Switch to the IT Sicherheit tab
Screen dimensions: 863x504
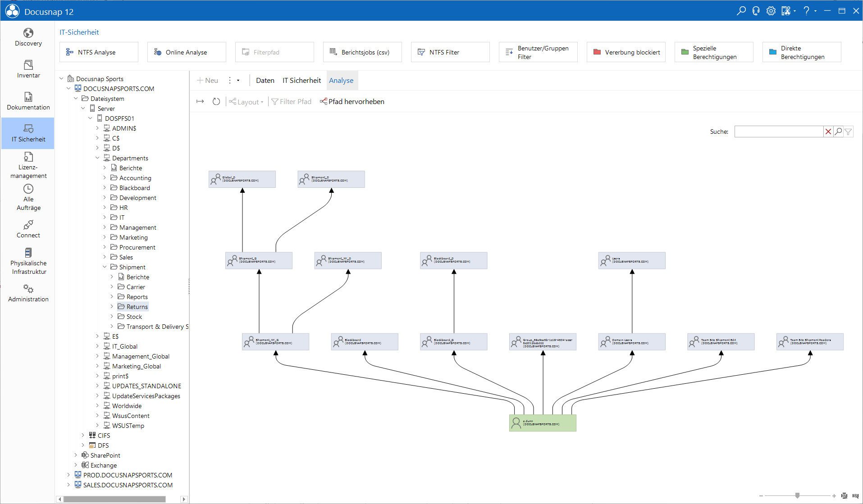[301, 81]
